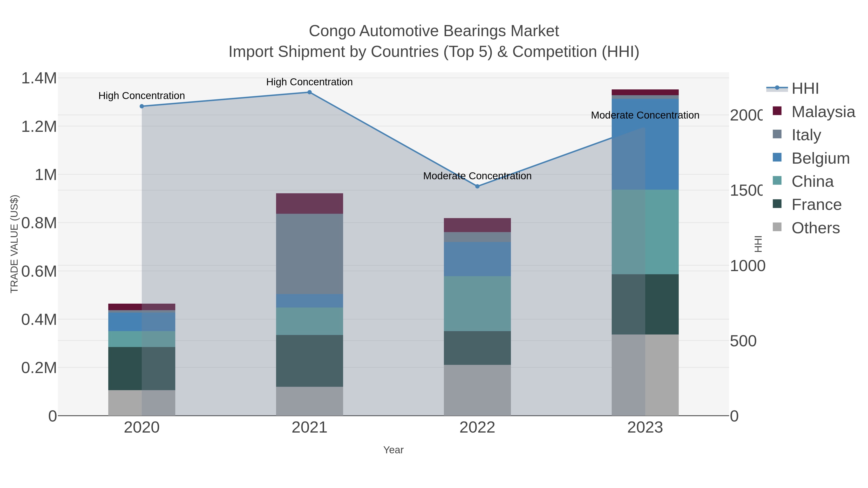Viewport: 868px width, 488px height.
Task: Click the Malaysia dark red legend swatch
Action: pyautogui.click(x=777, y=111)
